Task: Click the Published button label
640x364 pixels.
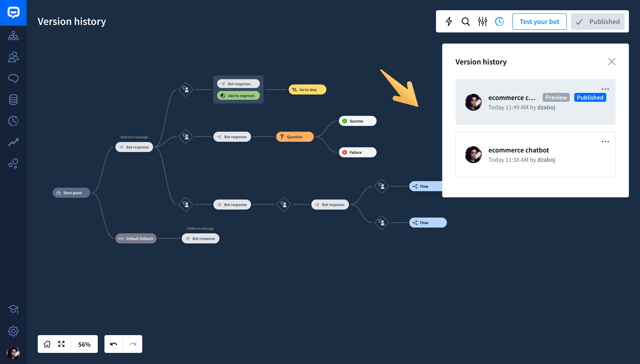Action: (604, 21)
